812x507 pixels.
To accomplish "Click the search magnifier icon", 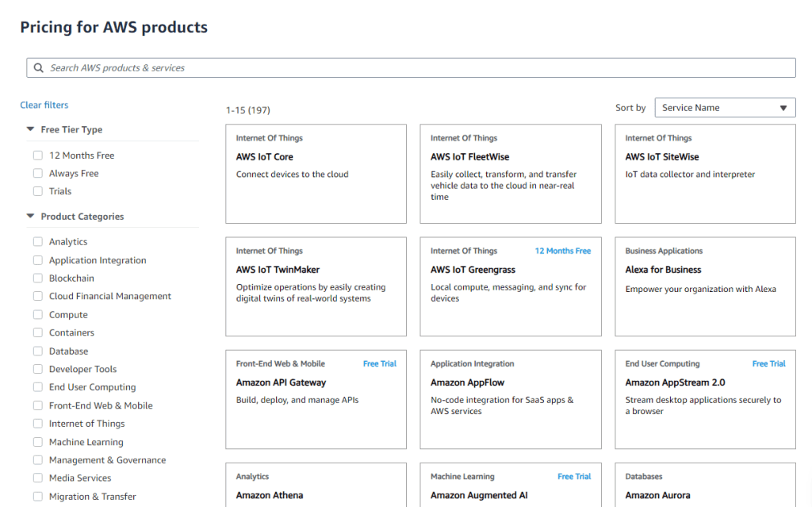I will click(x=38, y=68).
